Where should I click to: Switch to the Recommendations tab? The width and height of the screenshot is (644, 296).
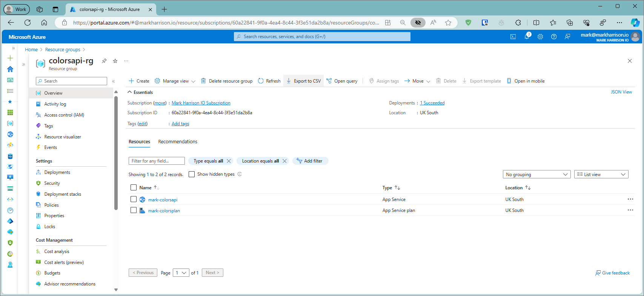point(178,142)
